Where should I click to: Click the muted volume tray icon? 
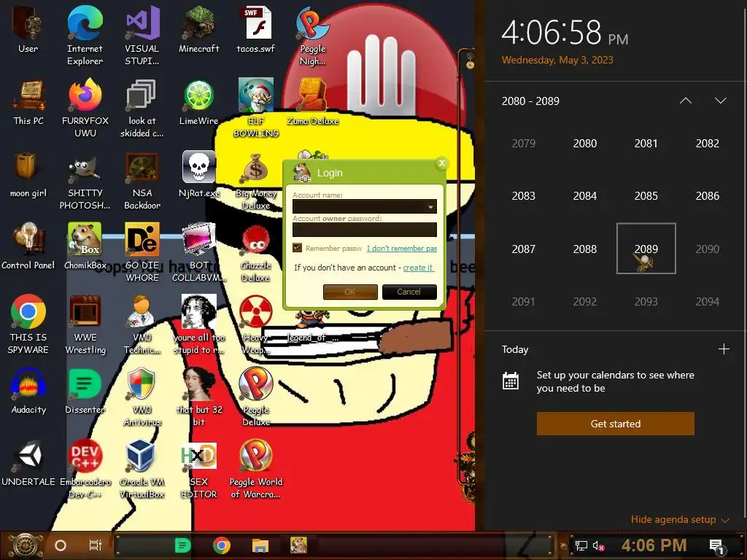point(599,545)
